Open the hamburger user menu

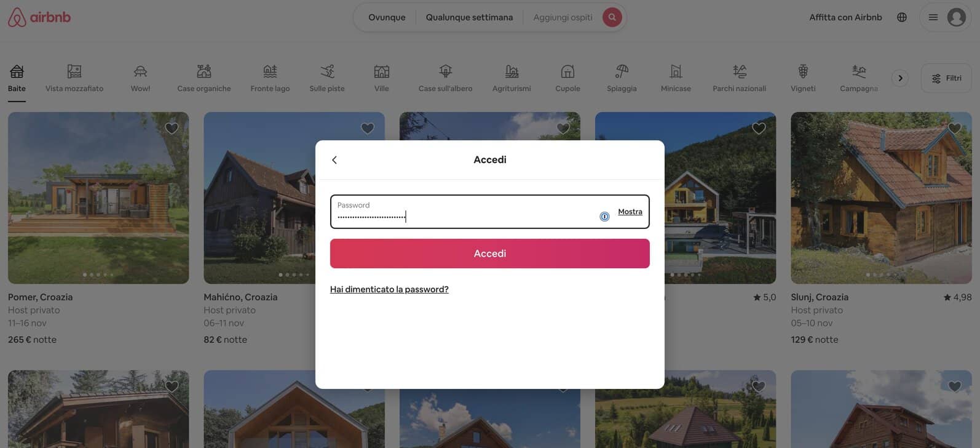point(933,17)
